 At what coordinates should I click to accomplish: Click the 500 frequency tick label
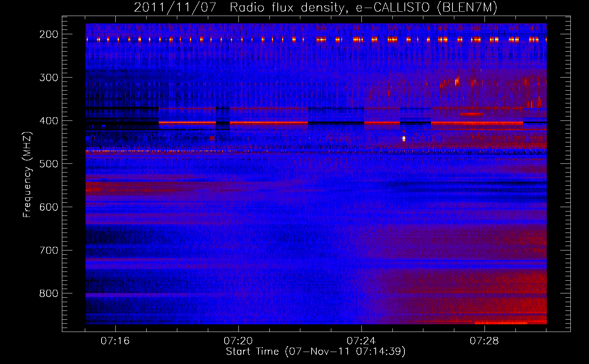[x=49, y=164]
